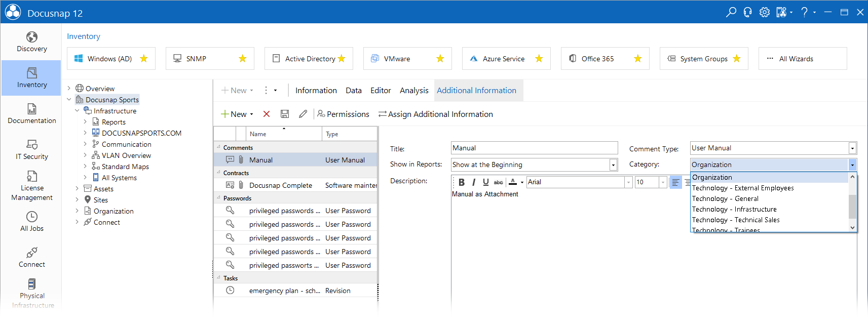The image size is (868, 328).
Task: Expand the Assets tree node
Action: click(77, 189)
